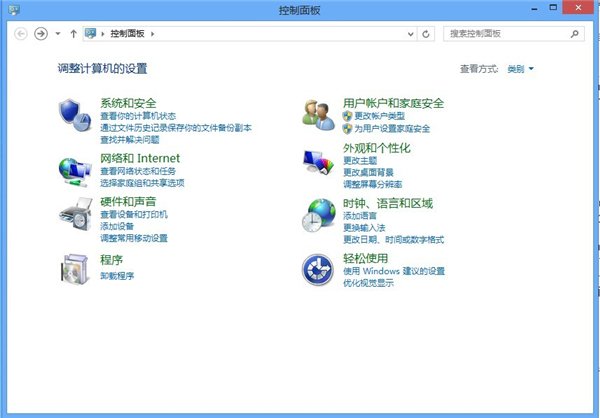Image resolution: width=600 pixels, height=418 pixels.
Task: Click the 查看方式 label
Action: 479,69
